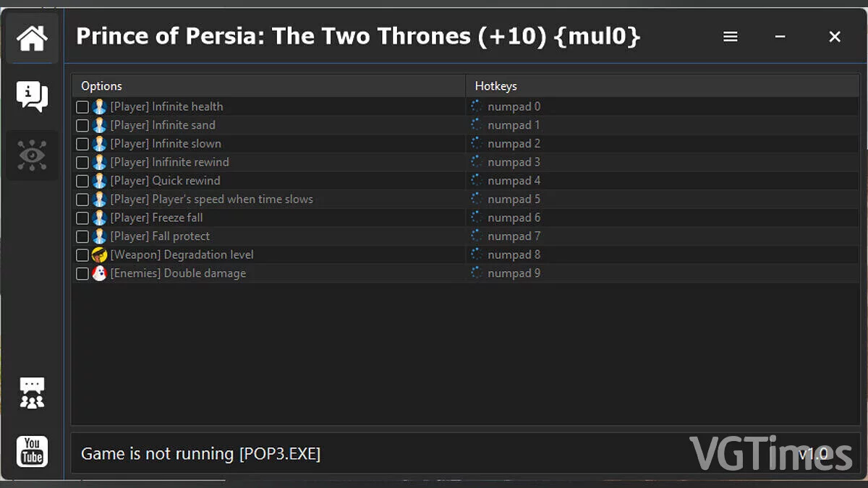
Task: Check the Infinite sand option
Action: 82,124
